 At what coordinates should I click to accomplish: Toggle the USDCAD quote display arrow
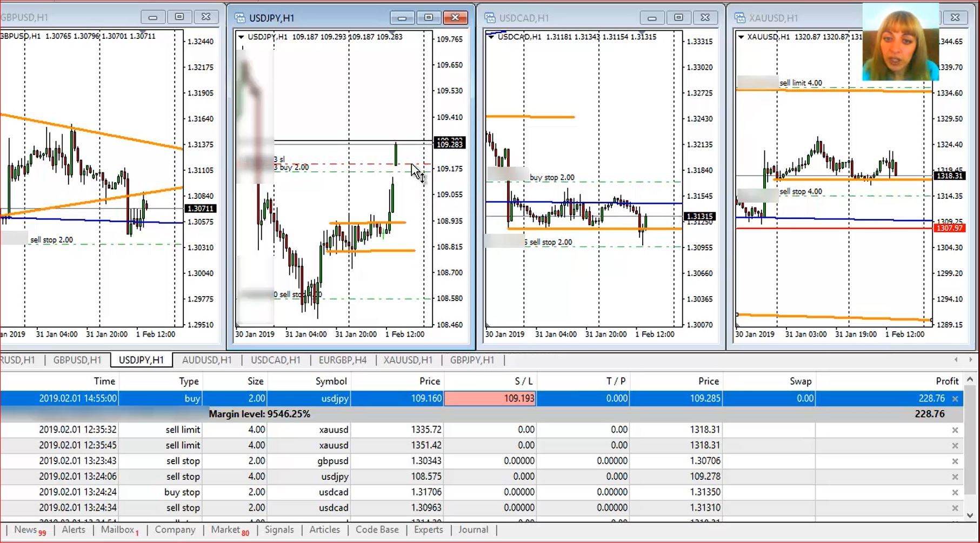[x=491, y=37]
